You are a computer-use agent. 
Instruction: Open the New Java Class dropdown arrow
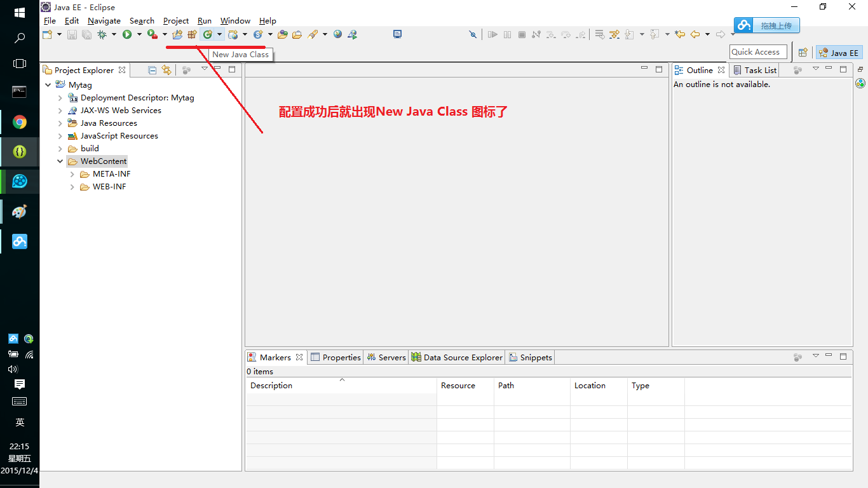coord(219,34)
